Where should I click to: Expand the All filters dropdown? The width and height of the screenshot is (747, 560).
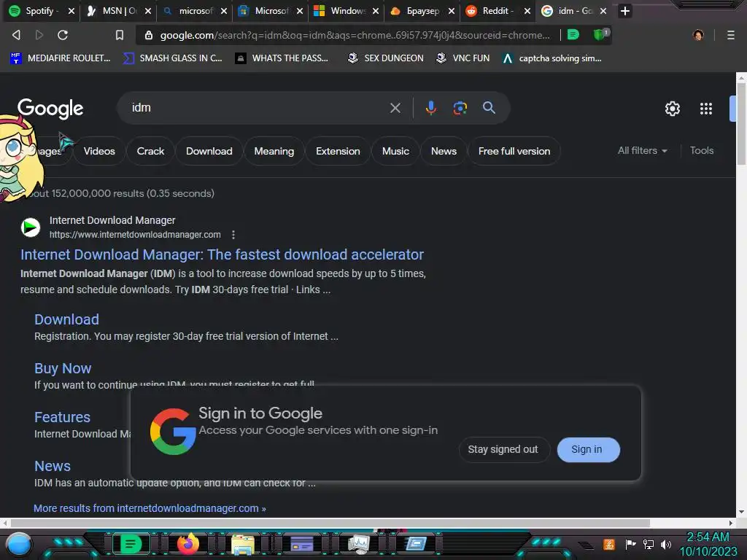(642, 150)
